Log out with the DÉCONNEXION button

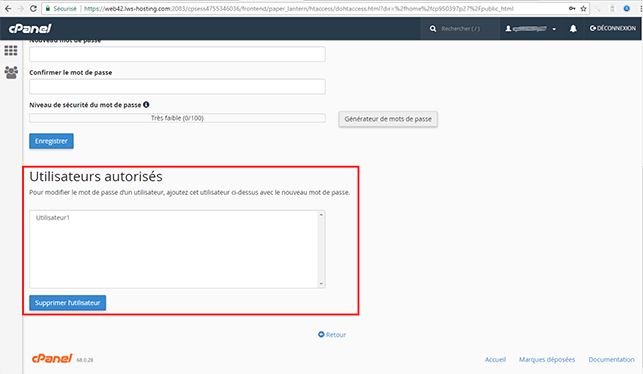coord(613,28)
